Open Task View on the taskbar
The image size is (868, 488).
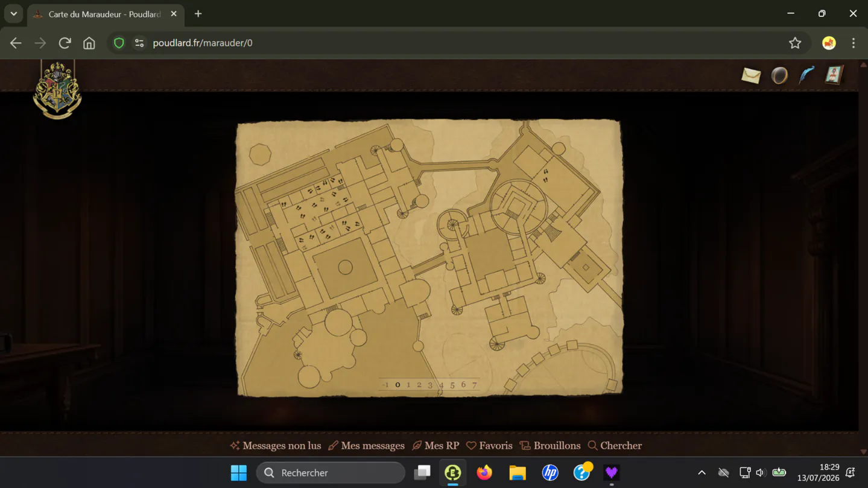pyautogui.click(x=422, y=473)
